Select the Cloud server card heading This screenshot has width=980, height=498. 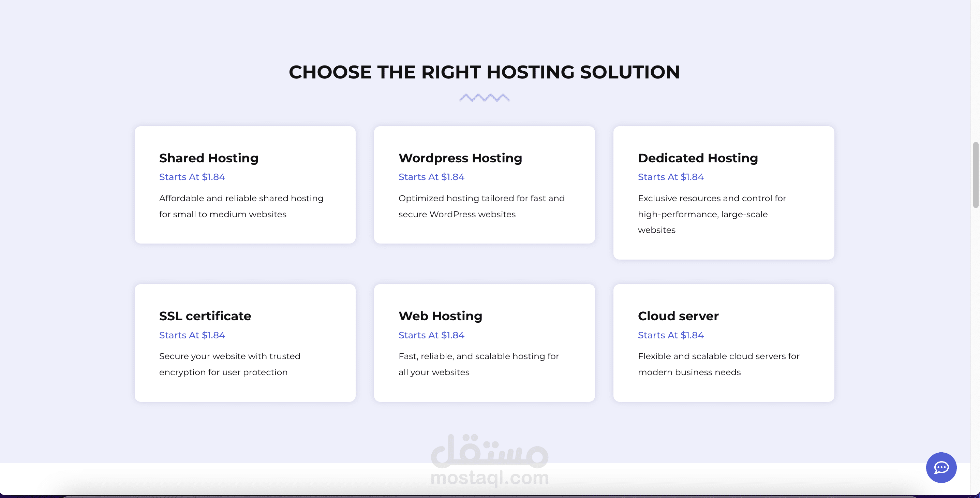(678, 316)
